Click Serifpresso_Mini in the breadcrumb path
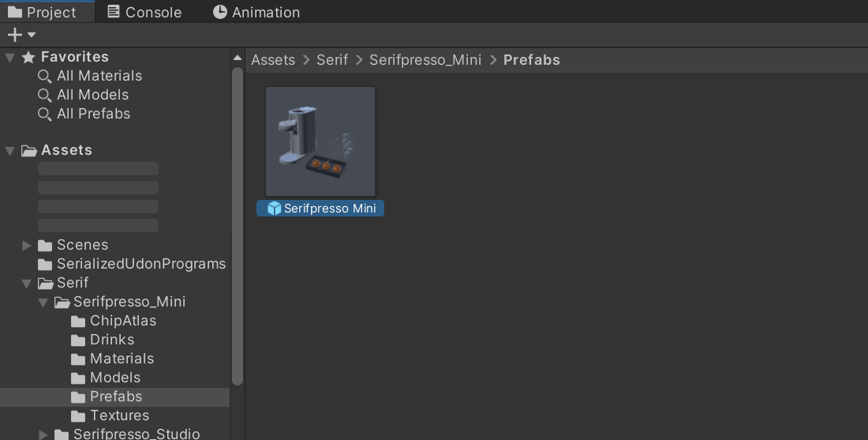Screen dimensions: 868x440 (x=425, y=60)
